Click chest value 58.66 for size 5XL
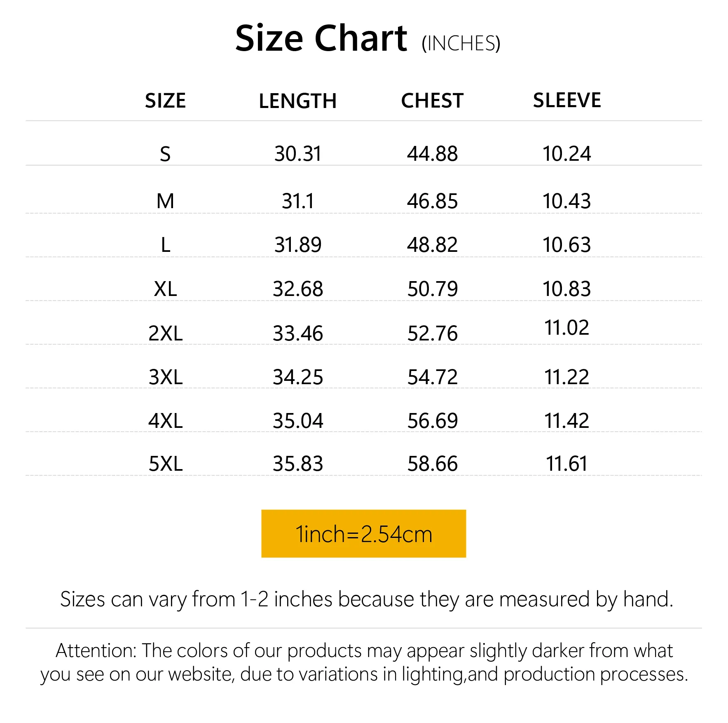Screen dimensions: 728x723 click(x=432, y=464)
